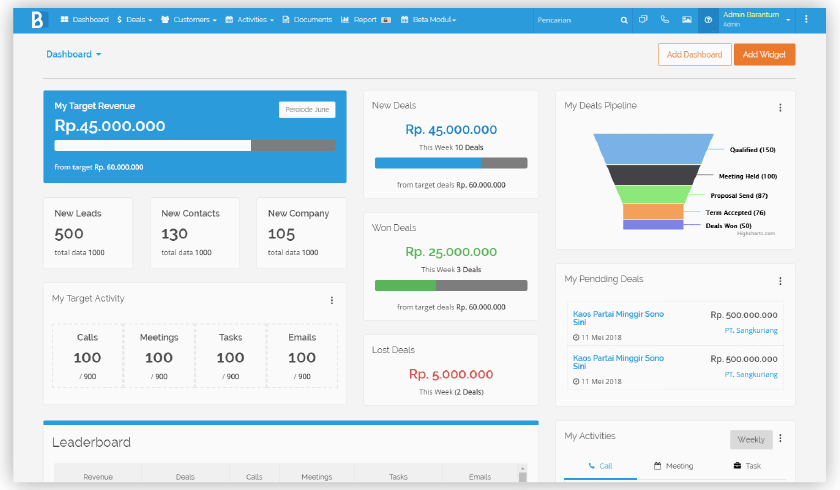Image resolution: width=840 pixels, height=490 pixels.
Task: Open the Documents menu item
Action: click(307, 20)
